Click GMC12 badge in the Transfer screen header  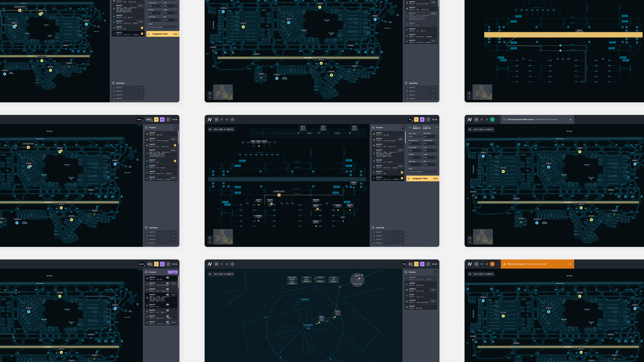coord(142,264)
